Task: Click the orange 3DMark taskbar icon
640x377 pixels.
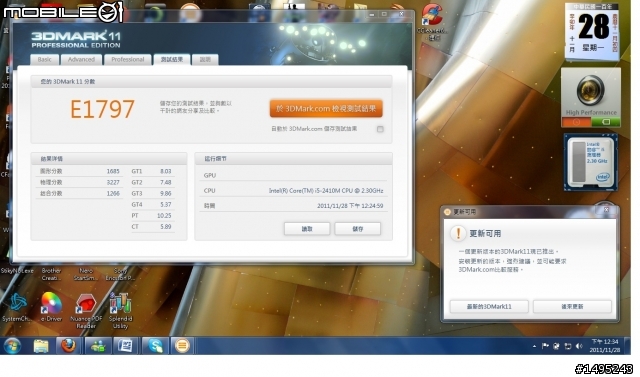Action: coord(182,346)
